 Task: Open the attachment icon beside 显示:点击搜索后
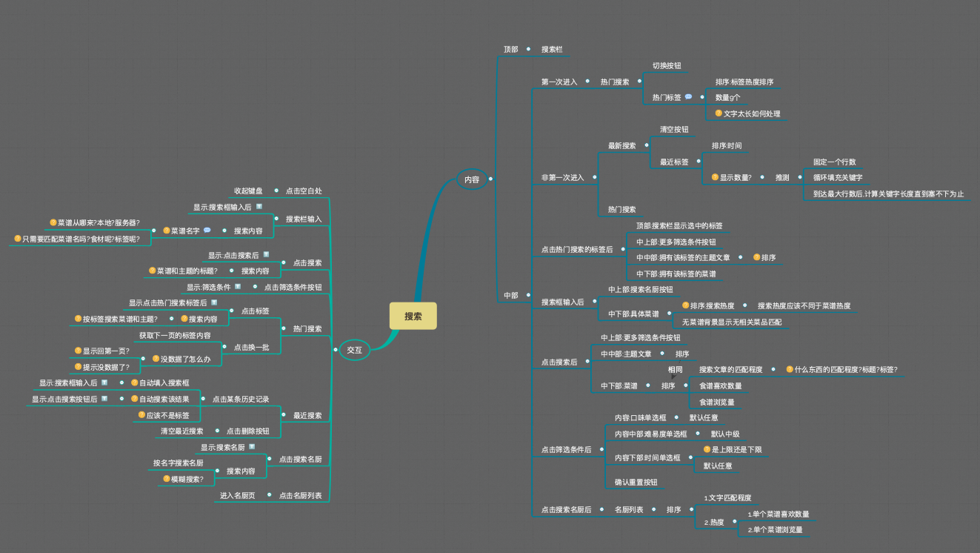click(x=266, y=255)
